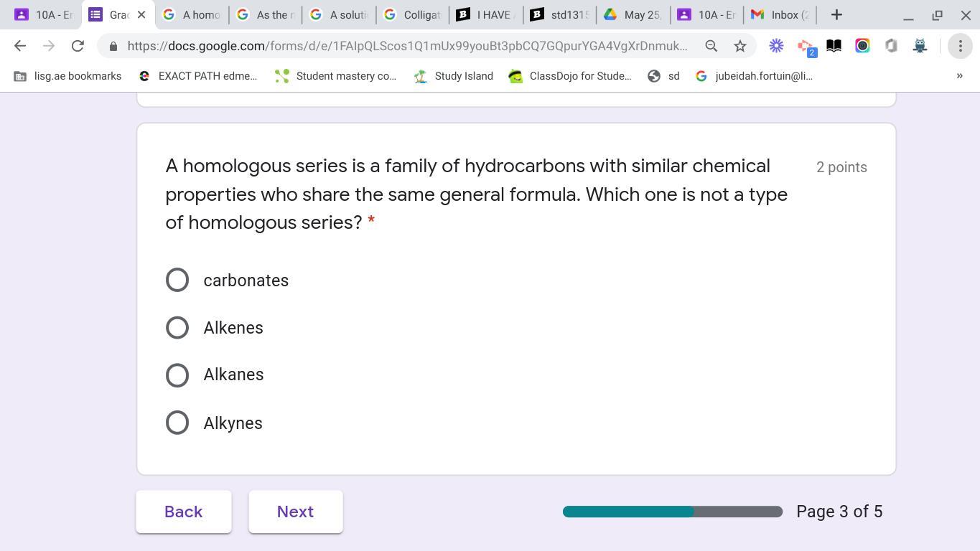Open the owl extension icon
Viewport: 980px width, 551px height.
click(x=920, y=46)
